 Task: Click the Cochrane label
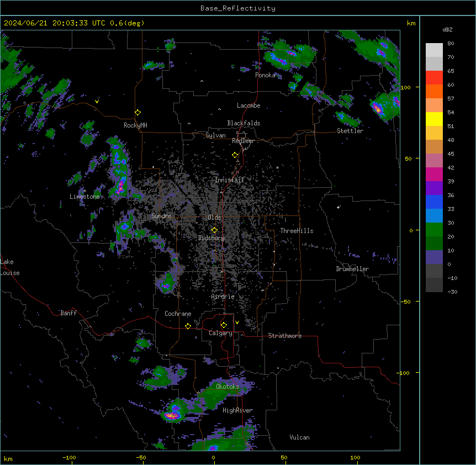point(178,314)
